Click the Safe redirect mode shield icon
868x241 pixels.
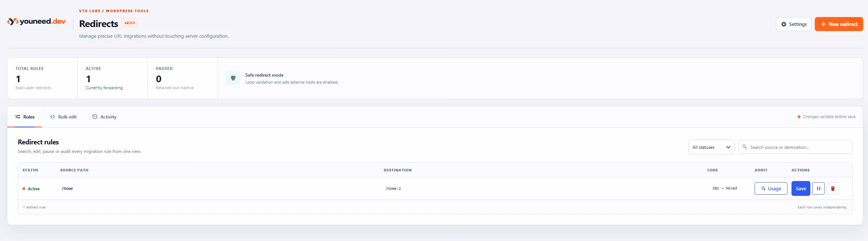point(233,78)
